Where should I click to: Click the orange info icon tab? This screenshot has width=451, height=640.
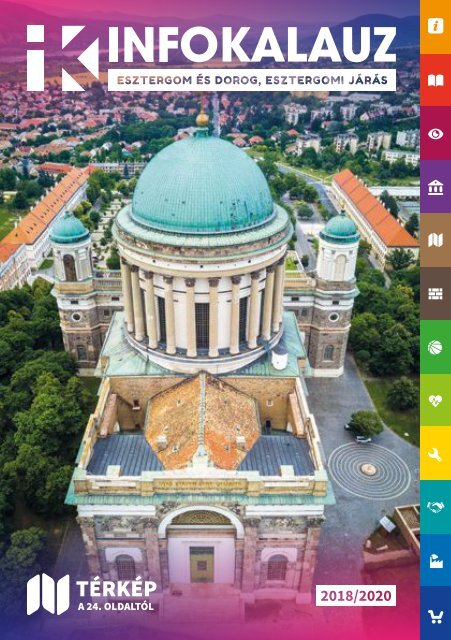(435, 27)
